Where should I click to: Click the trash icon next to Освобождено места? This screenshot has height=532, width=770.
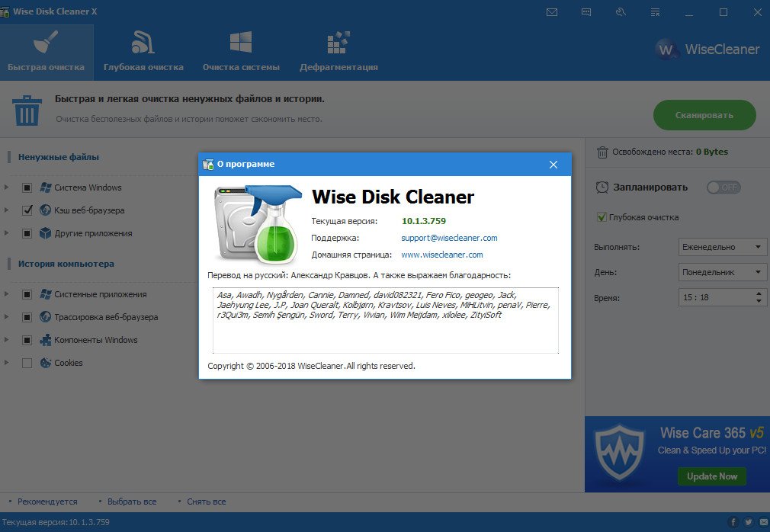point(602,152)
